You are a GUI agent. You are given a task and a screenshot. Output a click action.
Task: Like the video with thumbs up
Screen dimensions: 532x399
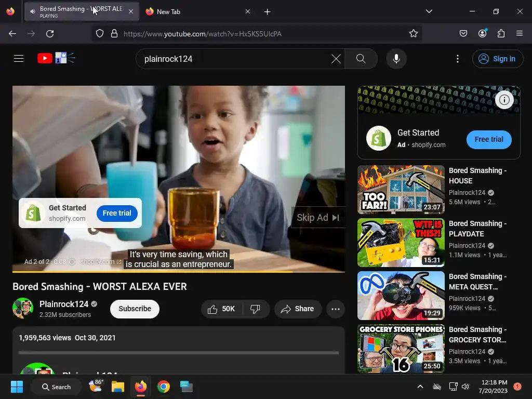coord(222,309)
